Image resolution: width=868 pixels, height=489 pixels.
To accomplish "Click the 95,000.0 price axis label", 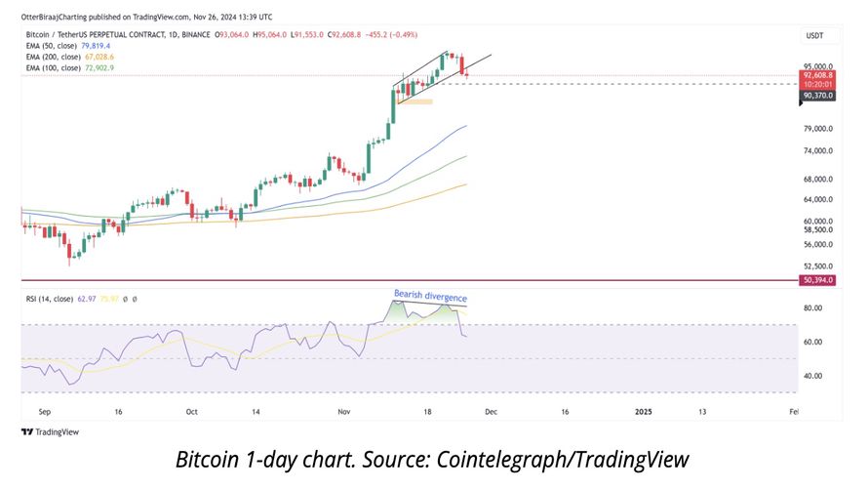I will 817,66.
